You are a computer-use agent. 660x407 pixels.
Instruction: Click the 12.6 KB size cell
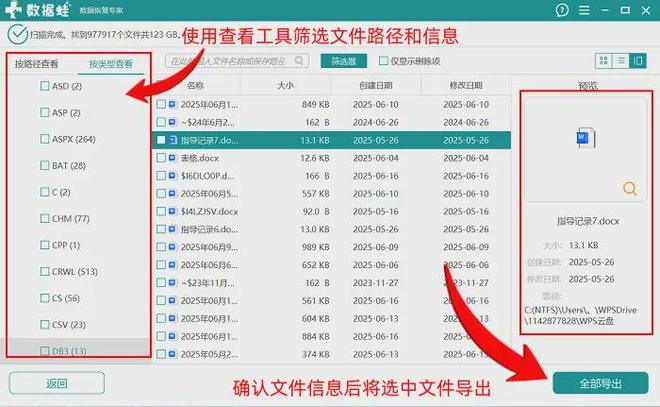click(x=315, y=158)
